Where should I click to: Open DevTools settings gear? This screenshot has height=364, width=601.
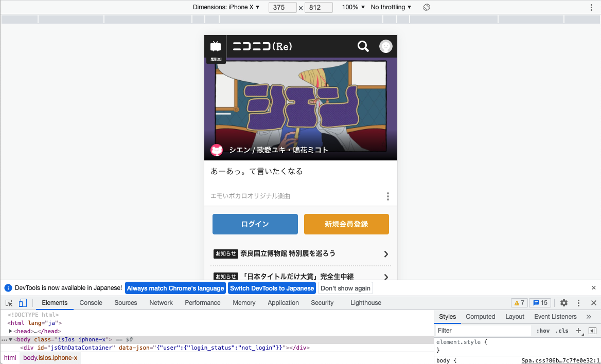tap(564, 303)
